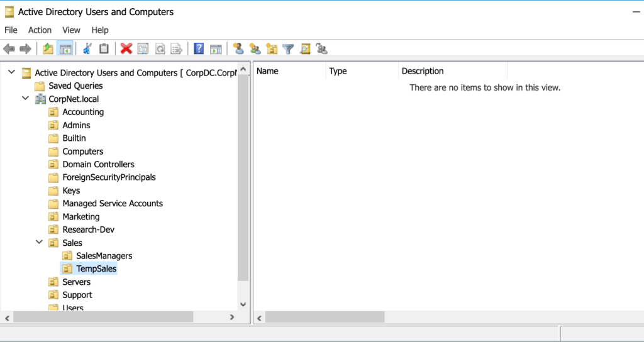Screen dimensions: 644x342
Task: Toggle Show/Hide Console Tree button
Action: pyautogui.click(x=65, y=49)
